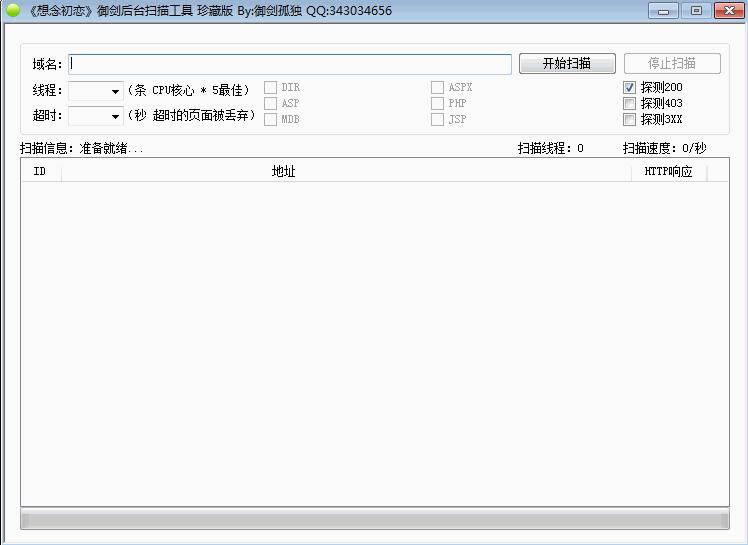Viewport: 748px width, 545px height.
Task: Start scanning with 开始扫描 button
Action: 567,63
